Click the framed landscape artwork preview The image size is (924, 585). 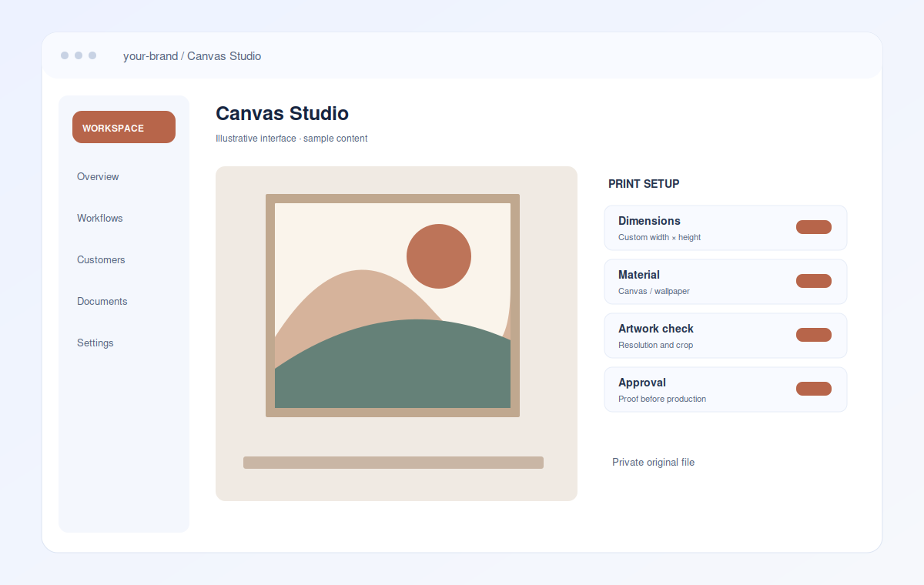[393, 306]
